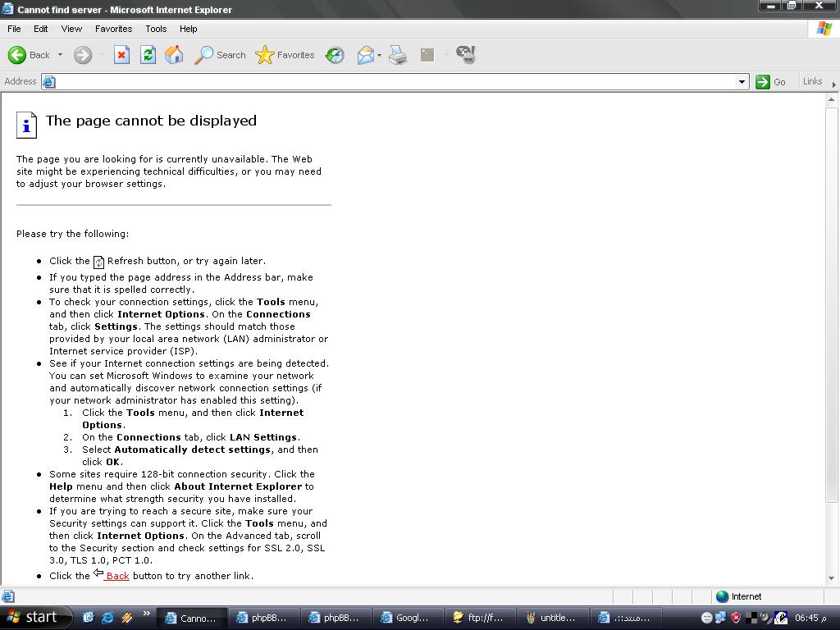Switch to Googl... taskbar window
The width and height of the screenshot is (840, 630).
click(407, 618)
